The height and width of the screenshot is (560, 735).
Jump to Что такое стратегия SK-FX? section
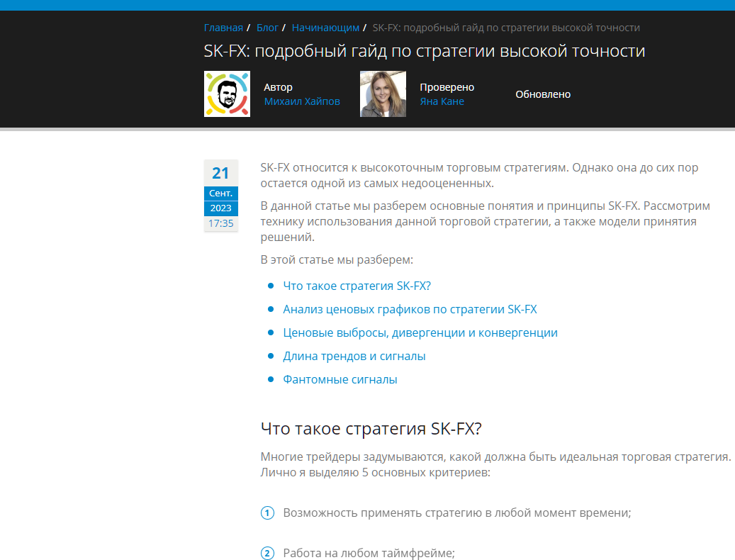click(357, 286)
